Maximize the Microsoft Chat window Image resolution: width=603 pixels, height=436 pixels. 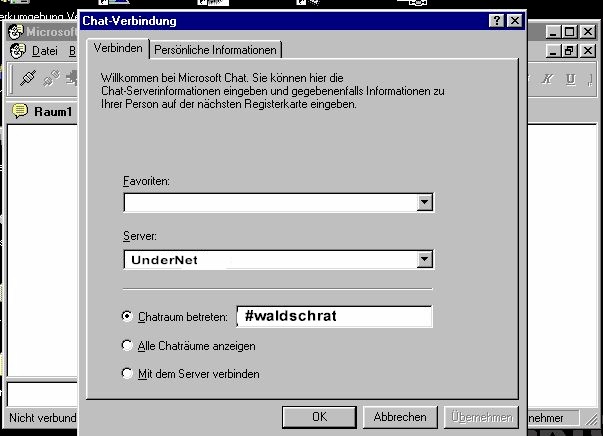pos(570,32)
